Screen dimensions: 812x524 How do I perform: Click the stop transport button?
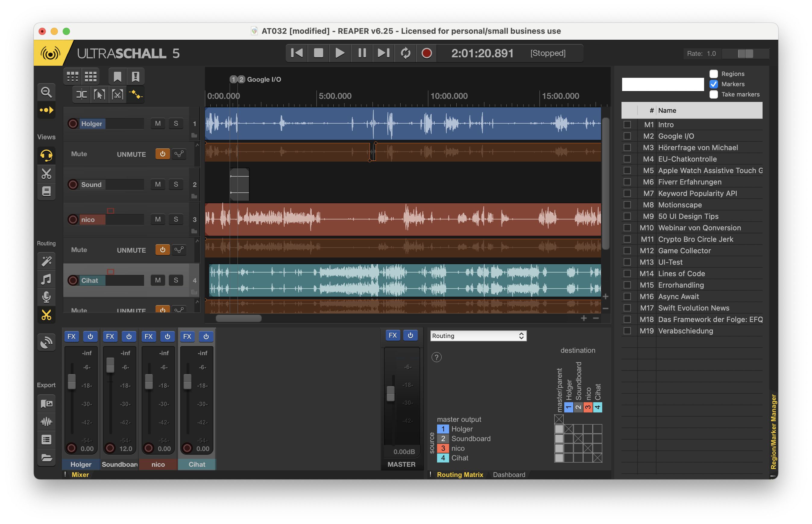(x=318, y=53)
